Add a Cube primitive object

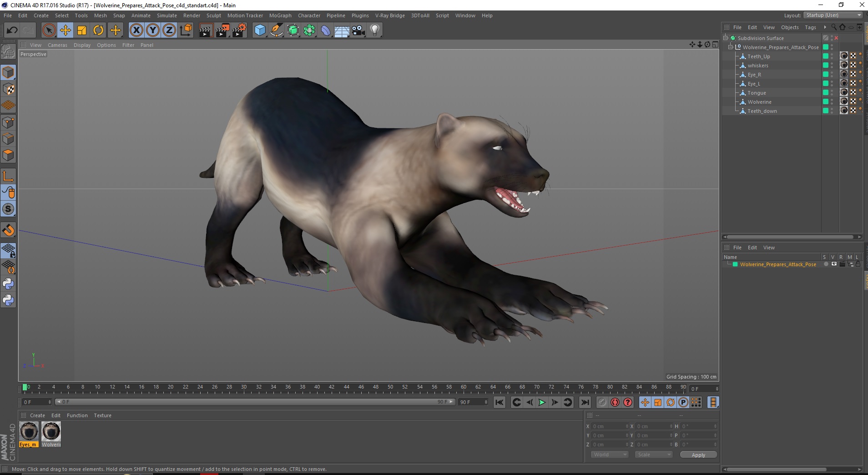[260, 30]
